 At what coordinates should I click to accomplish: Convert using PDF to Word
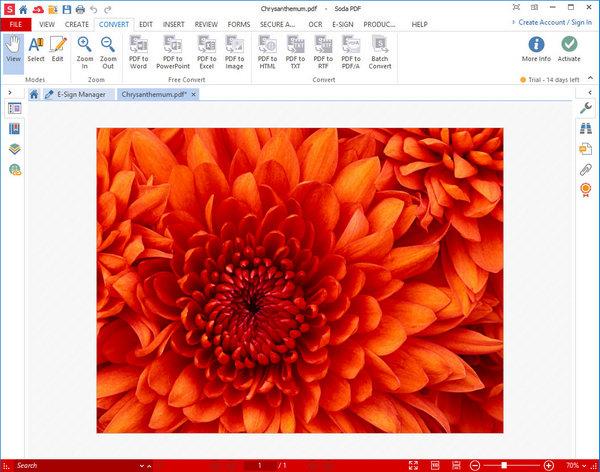138,53
